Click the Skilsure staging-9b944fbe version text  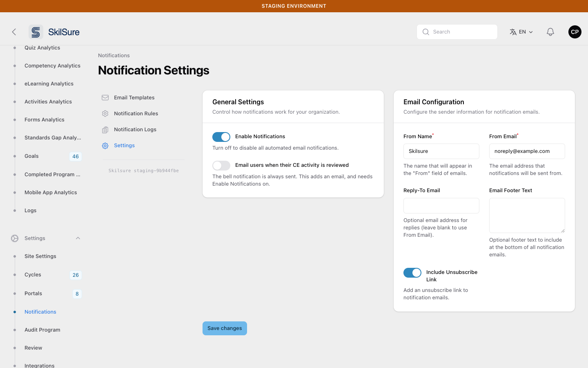[144, 171]
